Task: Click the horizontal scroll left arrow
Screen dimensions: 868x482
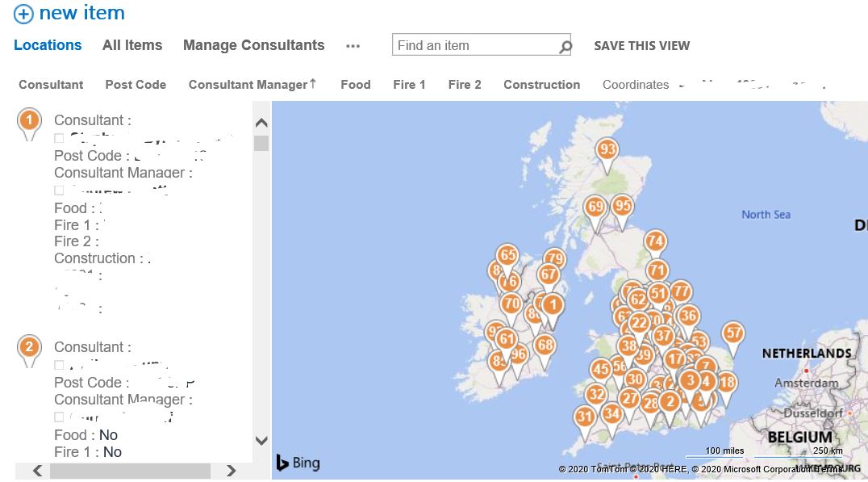Action: pos(37,471)
